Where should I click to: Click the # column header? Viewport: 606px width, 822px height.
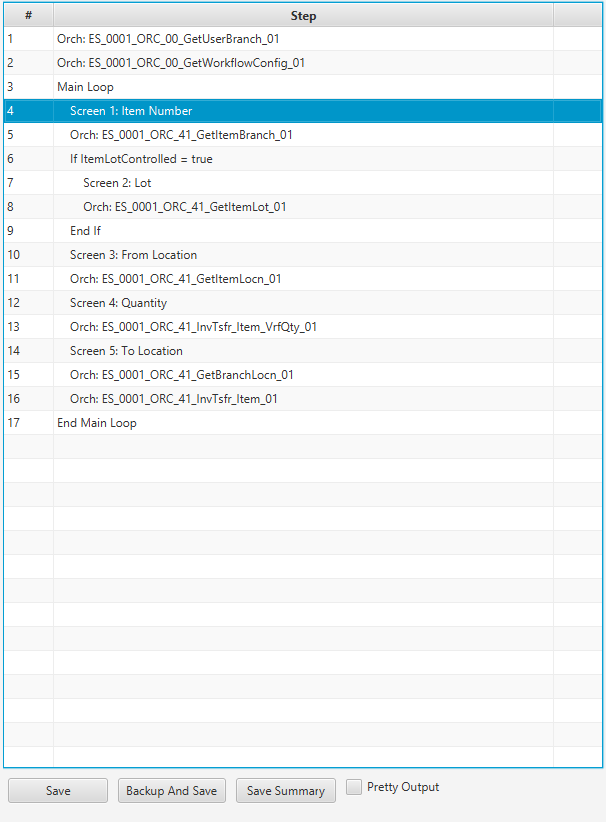[28, 16]
